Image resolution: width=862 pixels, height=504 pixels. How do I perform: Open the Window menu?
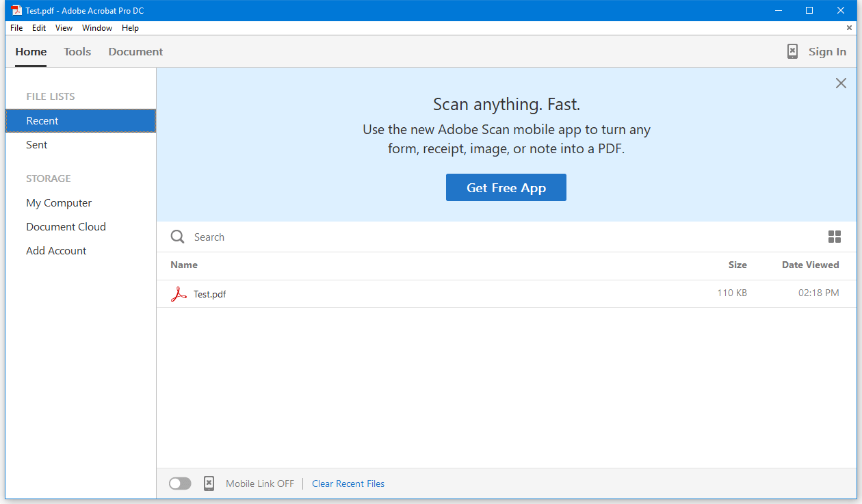click(x=97, y=28)
